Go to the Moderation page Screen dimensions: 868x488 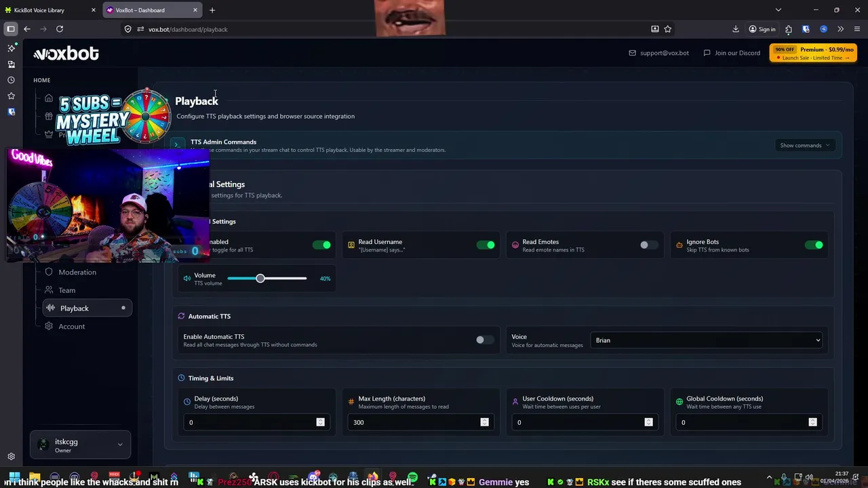tap(77, 272)
